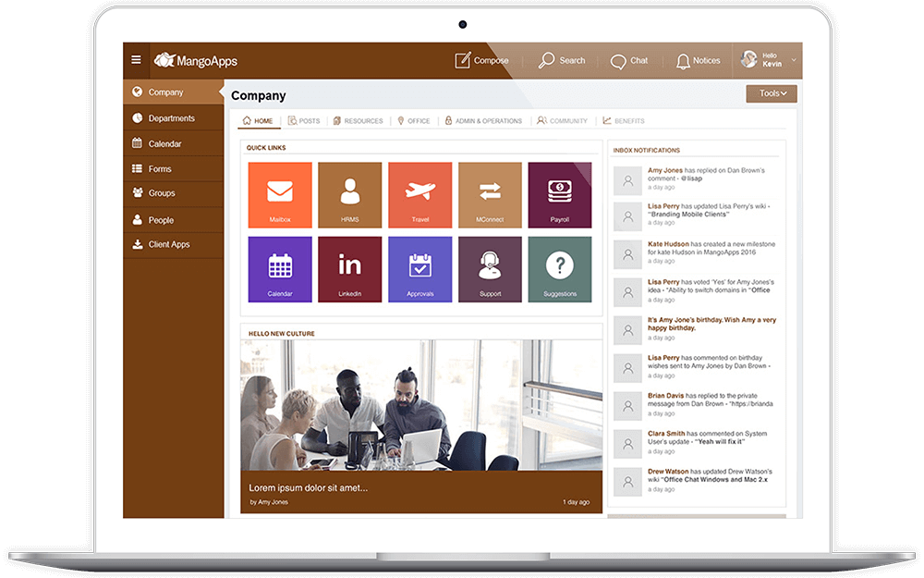Check Notices notifications
924x578 pixels.
coord(698,60)
